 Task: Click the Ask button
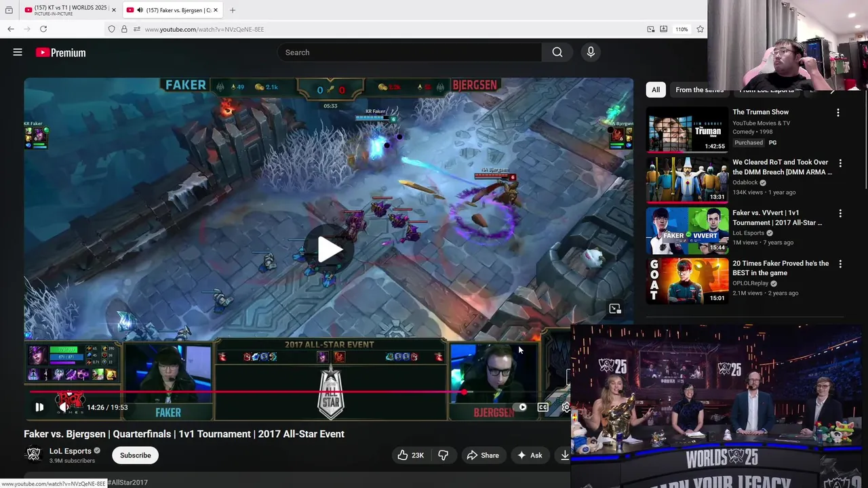[530, 455]
